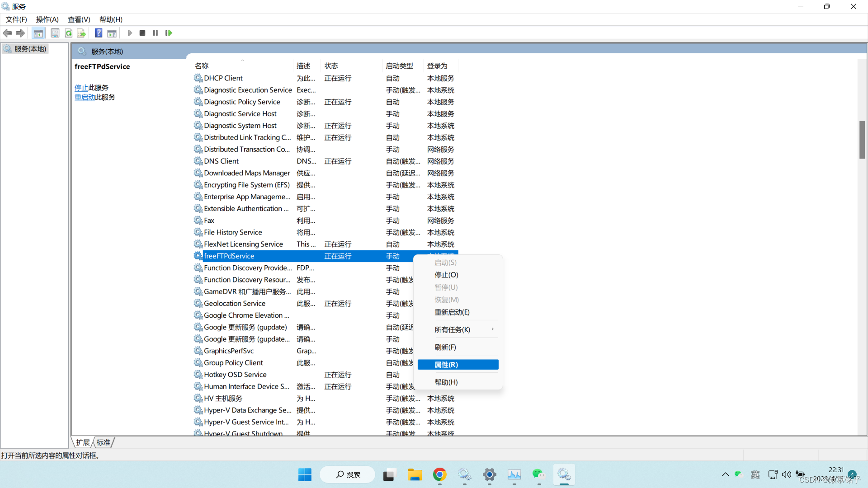Click the Back arrow in toolbar
The height and width of the screenshot is (488, 868).
(x=8, y=33)
